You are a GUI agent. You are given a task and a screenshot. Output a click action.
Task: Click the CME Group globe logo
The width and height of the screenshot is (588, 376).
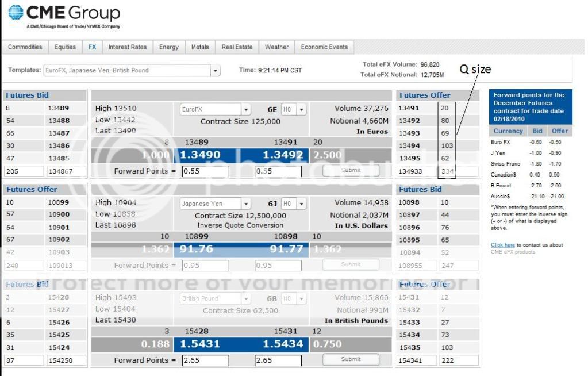tap(16, 13)
